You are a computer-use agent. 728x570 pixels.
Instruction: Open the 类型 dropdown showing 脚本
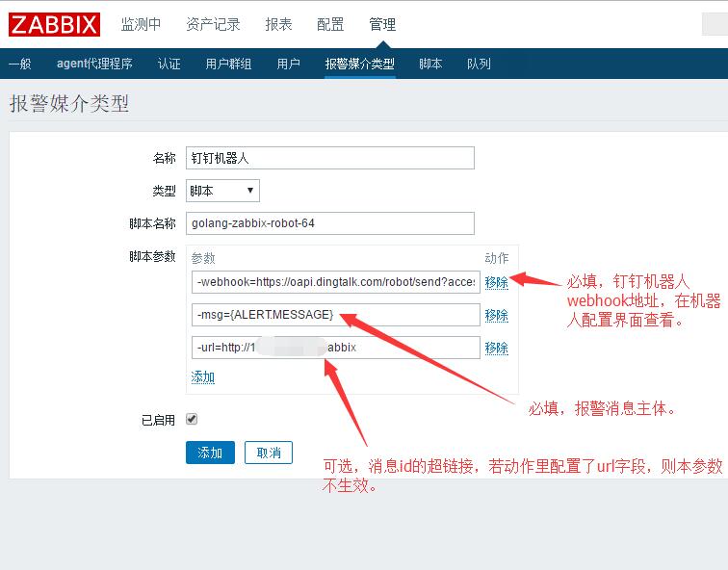(x=222, y=191)
